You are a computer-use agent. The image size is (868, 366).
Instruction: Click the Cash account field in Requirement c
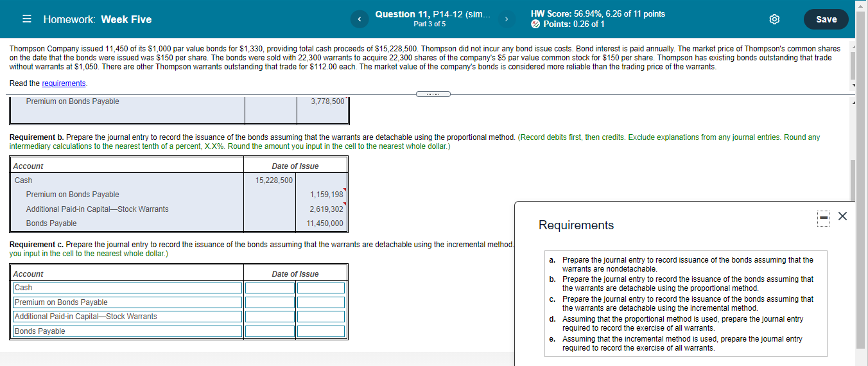tap(128, 288)
